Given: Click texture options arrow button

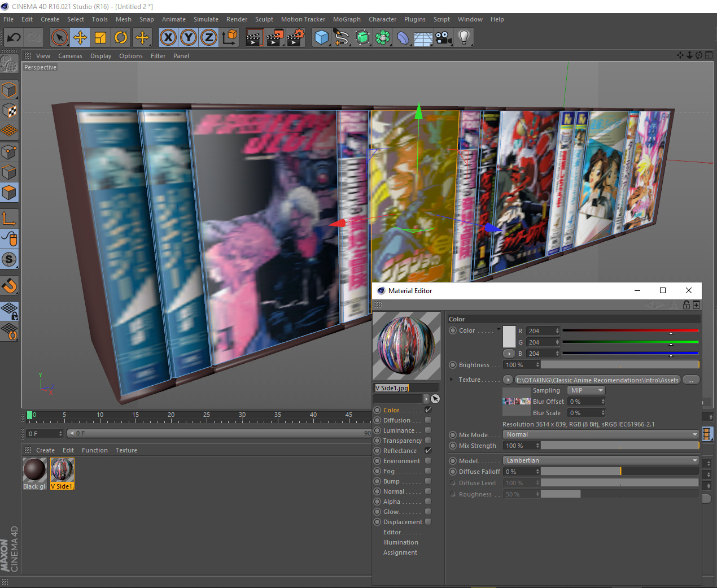Looking at the screenshot, I should [x=508, y=380].
